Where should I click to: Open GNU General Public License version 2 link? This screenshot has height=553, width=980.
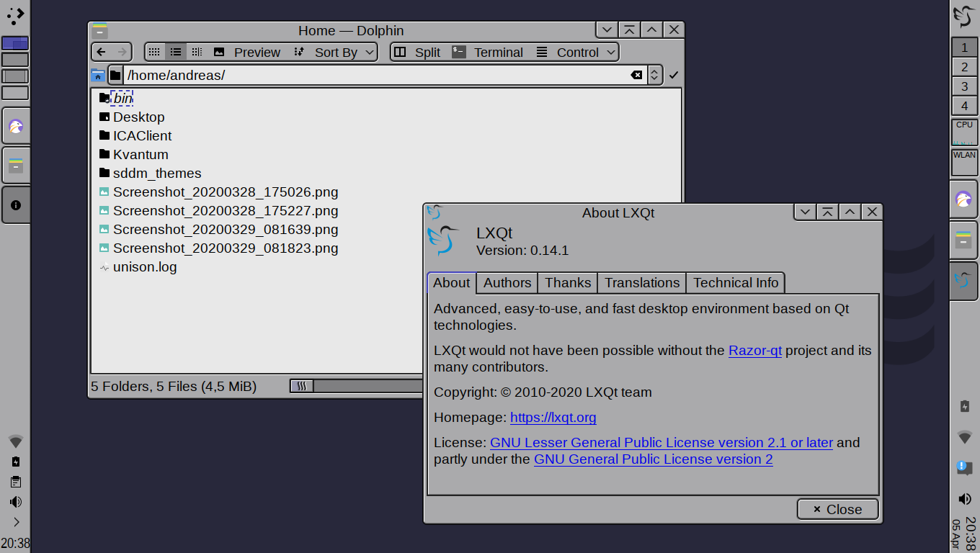654,459
